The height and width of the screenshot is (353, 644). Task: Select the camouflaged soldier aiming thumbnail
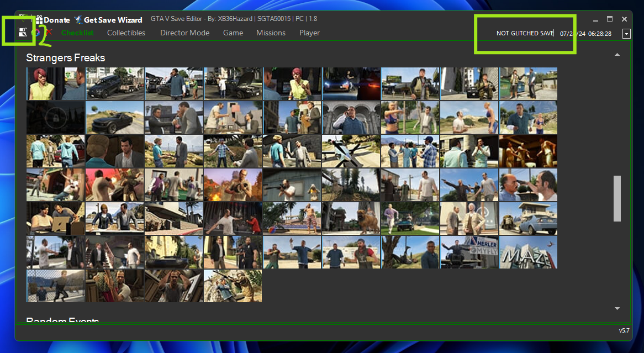[x=233, y=286]
